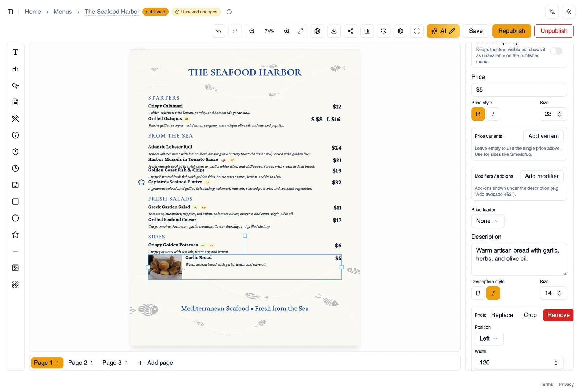Select the star shape tool

pos(15,235)
